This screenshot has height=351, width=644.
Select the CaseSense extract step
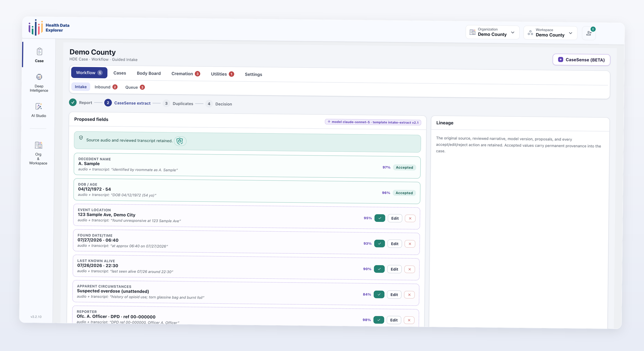point(127,103)
